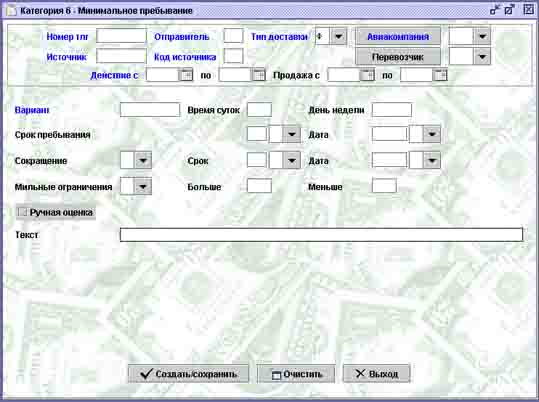Expand the Сокращение dropdown

click(x=143, y=160)
